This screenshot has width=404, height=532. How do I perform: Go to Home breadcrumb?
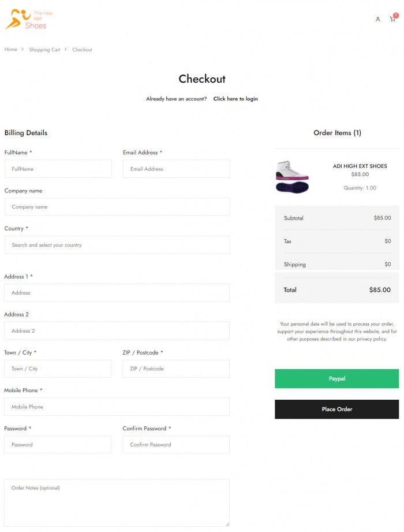tap(11, 50)
